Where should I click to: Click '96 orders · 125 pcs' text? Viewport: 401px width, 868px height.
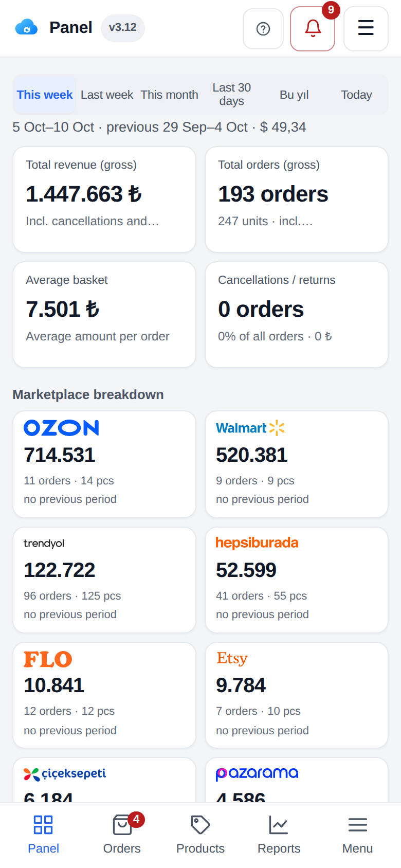pyautogui.click(x=72, y=596)
